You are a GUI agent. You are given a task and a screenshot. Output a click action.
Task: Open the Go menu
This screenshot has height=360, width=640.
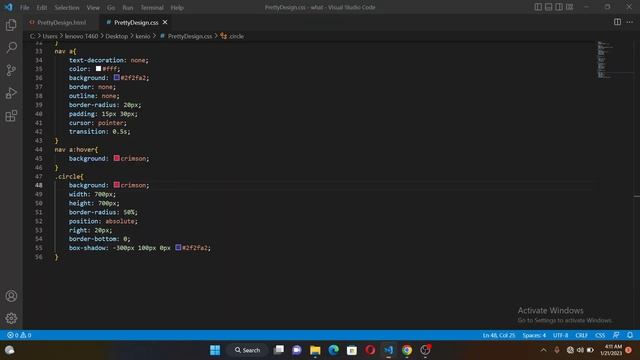111,7
